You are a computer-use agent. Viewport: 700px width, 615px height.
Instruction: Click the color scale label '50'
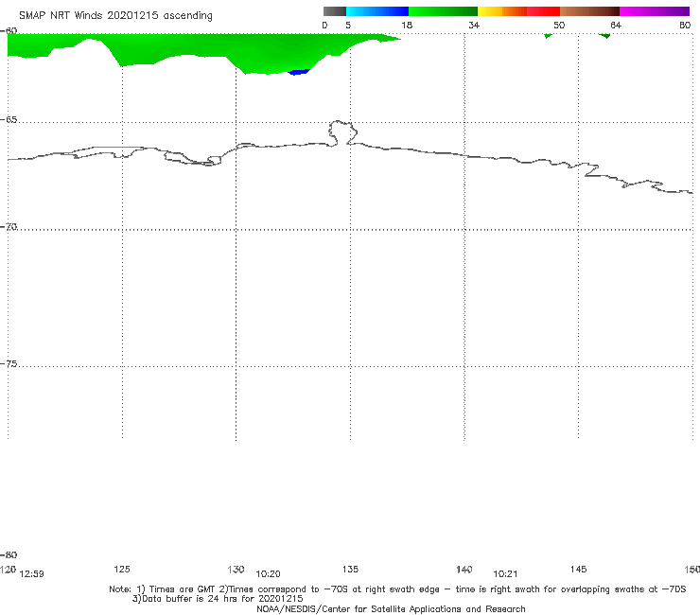[559, 25]
